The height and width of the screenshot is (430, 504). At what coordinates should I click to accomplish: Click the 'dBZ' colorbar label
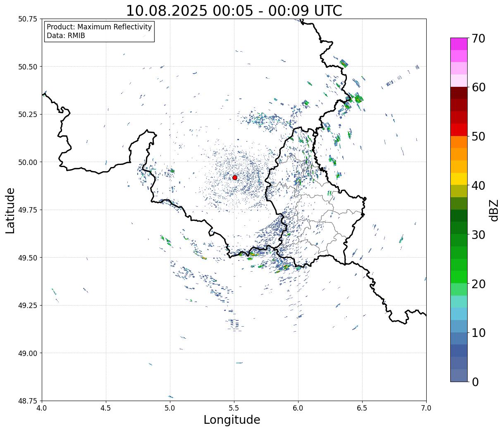(494, 210)
